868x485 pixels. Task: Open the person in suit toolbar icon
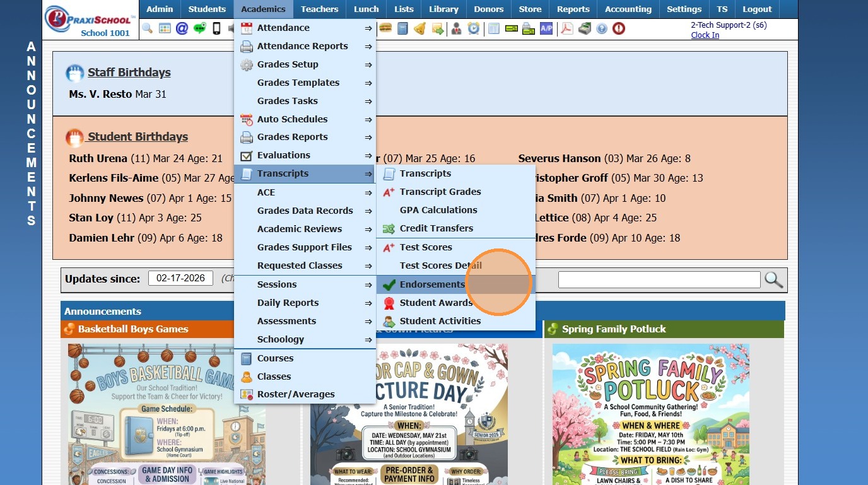[456, 28]
